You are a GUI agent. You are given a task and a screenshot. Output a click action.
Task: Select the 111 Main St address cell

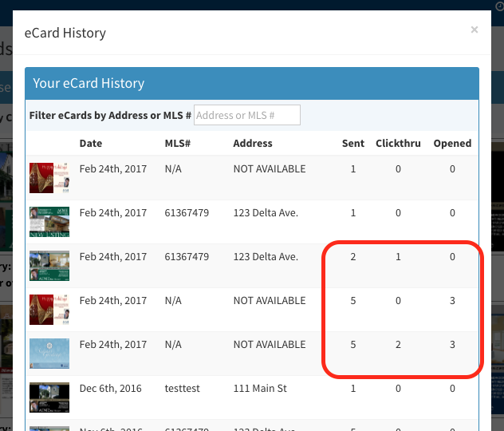click(x=260, y=388)
